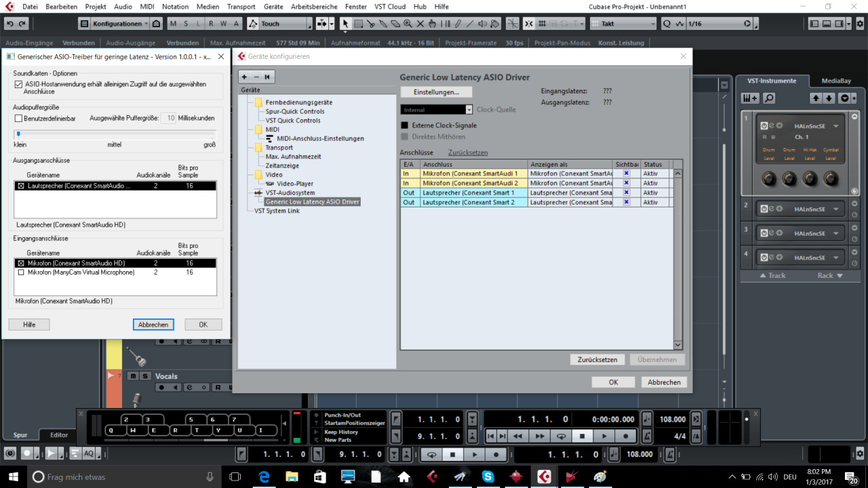The width and height of the screenshot is (868, 488).
Task: Click Play in floating transport panel
Action: (x=604, y=436)
